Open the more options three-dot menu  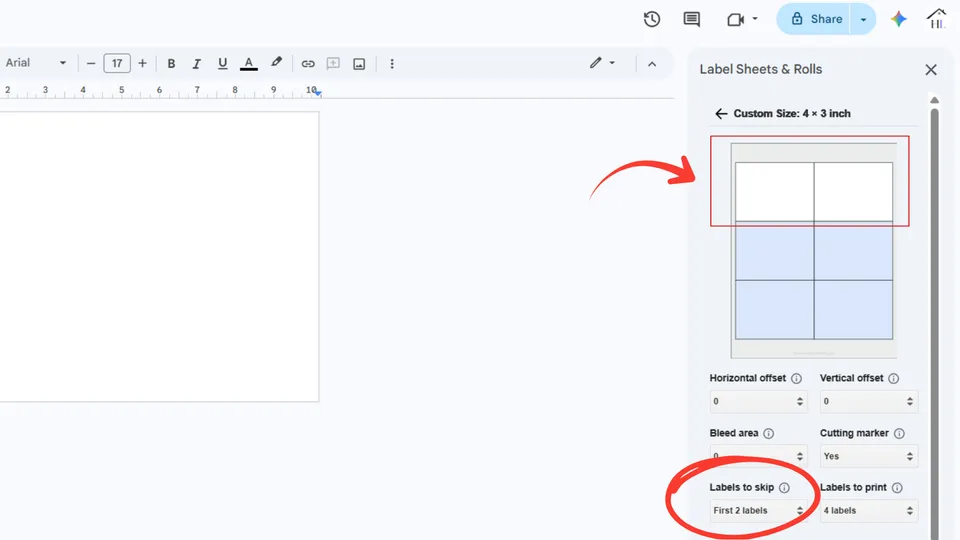point(392,64)
